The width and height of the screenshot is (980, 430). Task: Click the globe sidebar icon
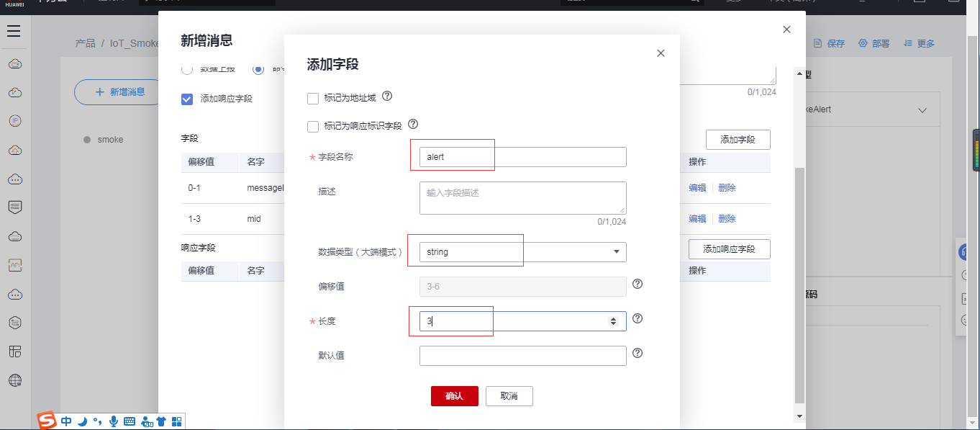14,380
